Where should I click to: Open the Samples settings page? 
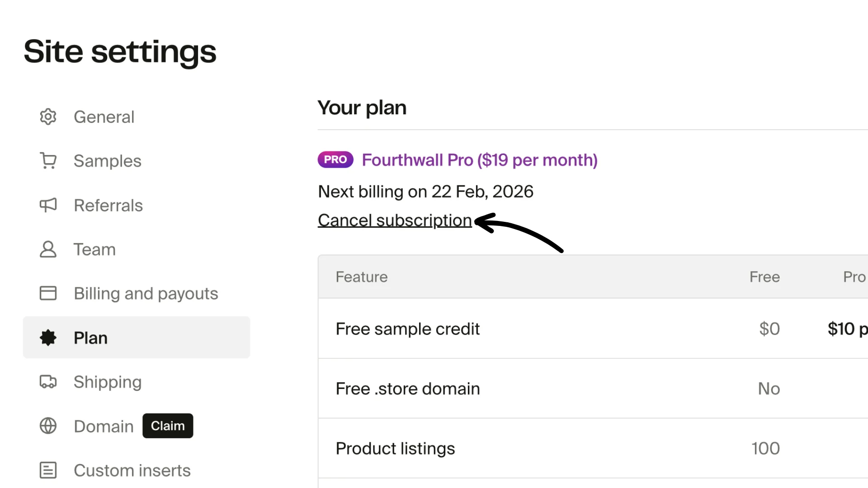coord(107,161)
